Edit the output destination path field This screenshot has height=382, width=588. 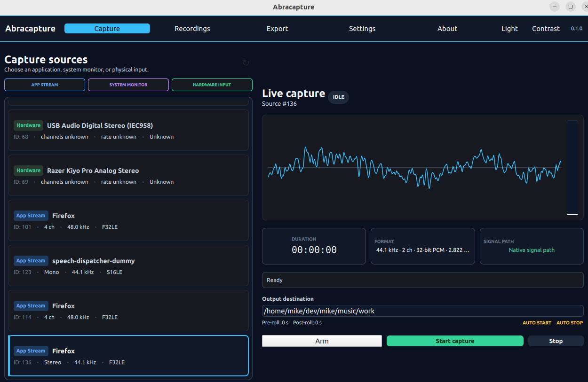(422, 311)
